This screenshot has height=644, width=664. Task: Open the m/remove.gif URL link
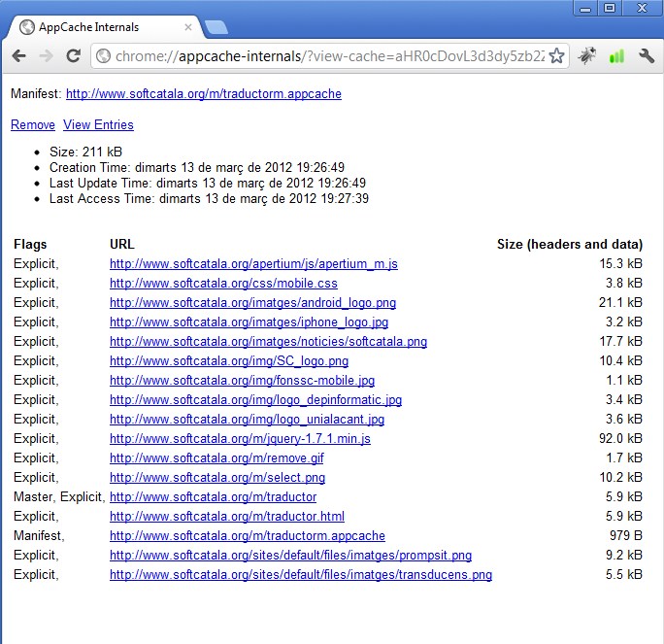pos(216,458)
